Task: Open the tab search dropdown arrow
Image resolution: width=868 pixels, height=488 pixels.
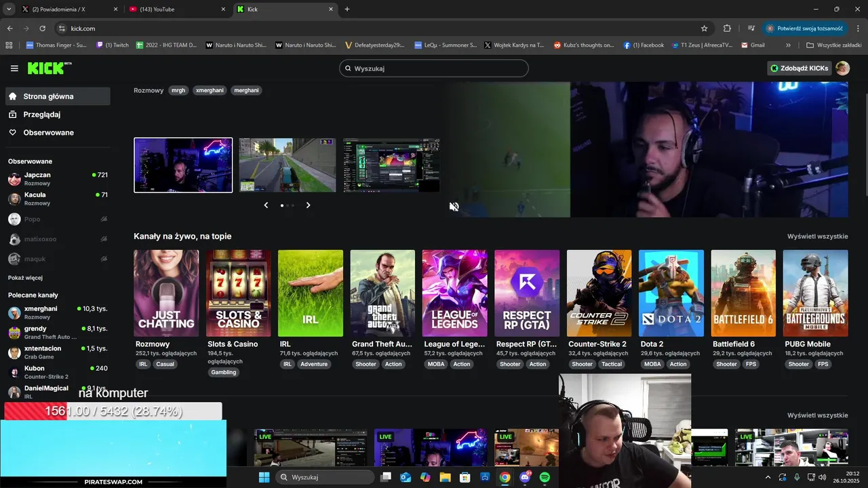Action: coord(9,9)
